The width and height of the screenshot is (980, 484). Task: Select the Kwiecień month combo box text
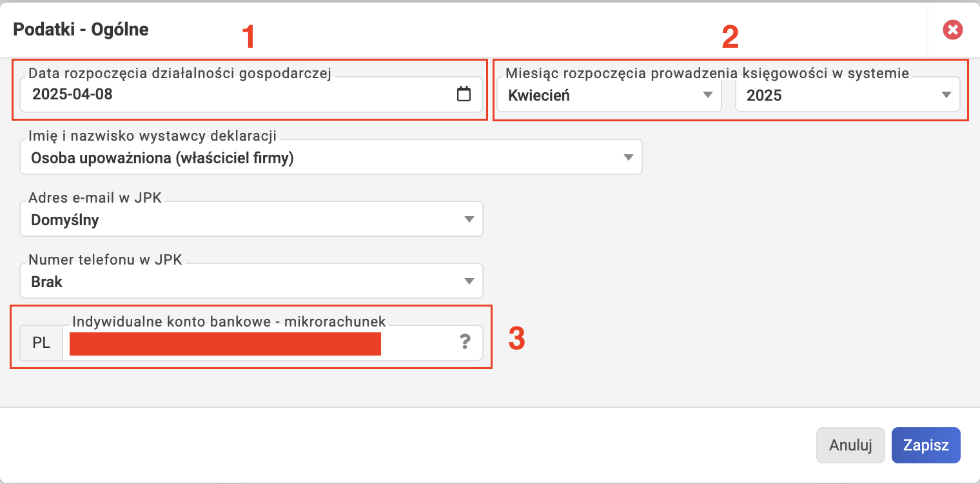(x=539, y=96)
